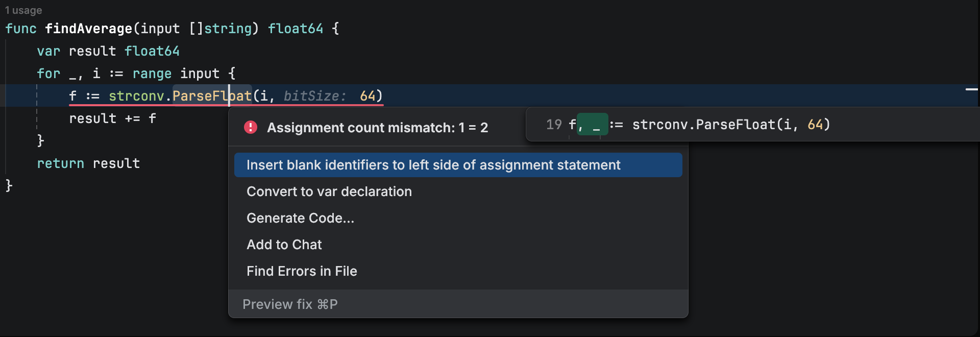Viewport: 980px width, 337px height.
Task: Open Generate Code action
Action: (x=300, y=218)
